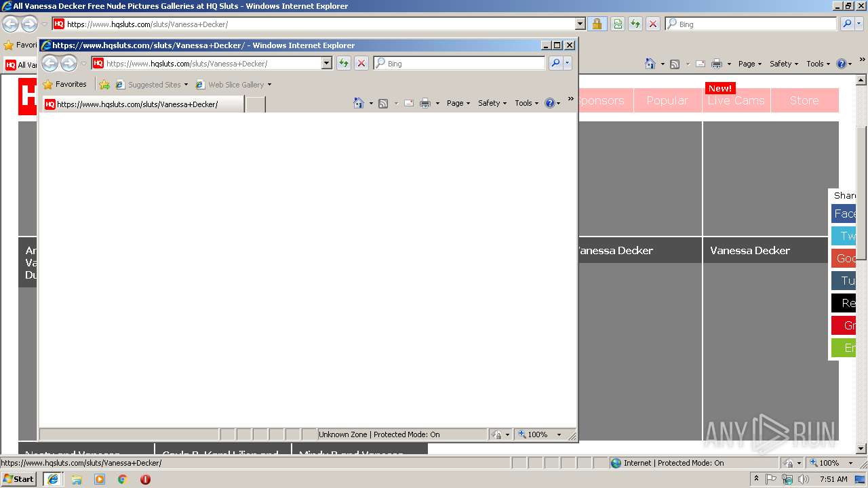The image size is (868, 488).
Task: Open Tools menu in back IE window
Action: (x=818, y=64)
